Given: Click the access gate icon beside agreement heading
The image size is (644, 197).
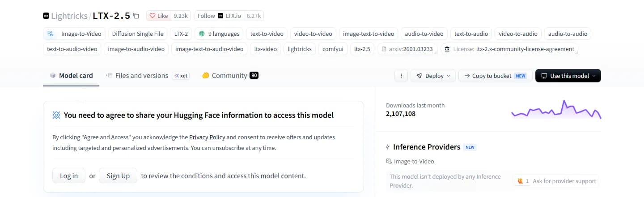Looking at the screenshot, I should pyautogui.click(x=56, y=115).
